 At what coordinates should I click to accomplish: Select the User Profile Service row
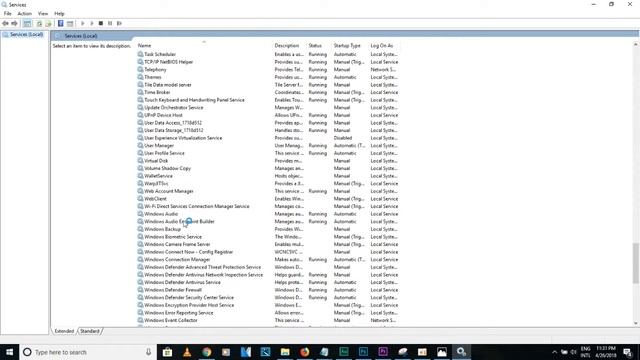[164, 153]
